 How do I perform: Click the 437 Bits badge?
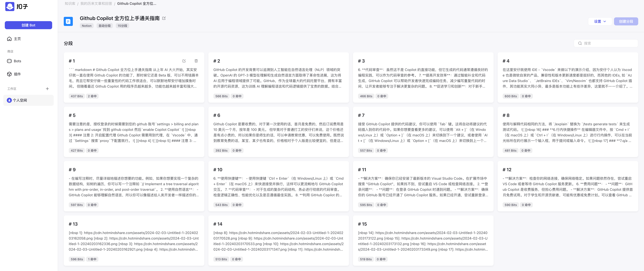click(77, 96)
